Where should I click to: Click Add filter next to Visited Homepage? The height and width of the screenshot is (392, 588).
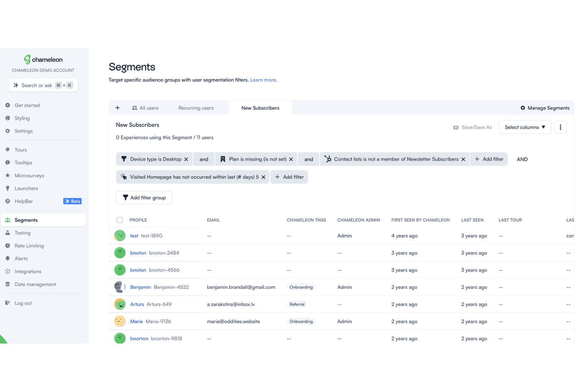[289, 177]
